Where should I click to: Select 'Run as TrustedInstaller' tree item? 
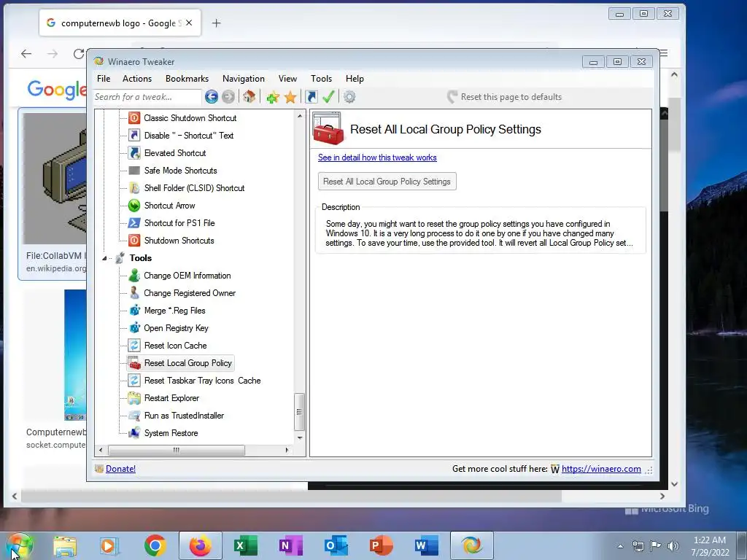tap(184, 415)
